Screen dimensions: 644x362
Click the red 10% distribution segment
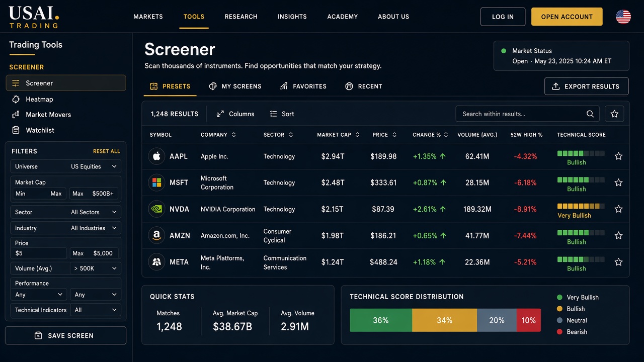[x=529, y=320]
